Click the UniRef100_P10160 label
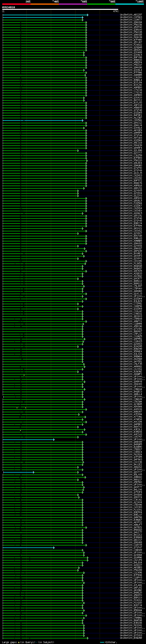This screenshot has height=644, width=146. click(x=131, y=603)
